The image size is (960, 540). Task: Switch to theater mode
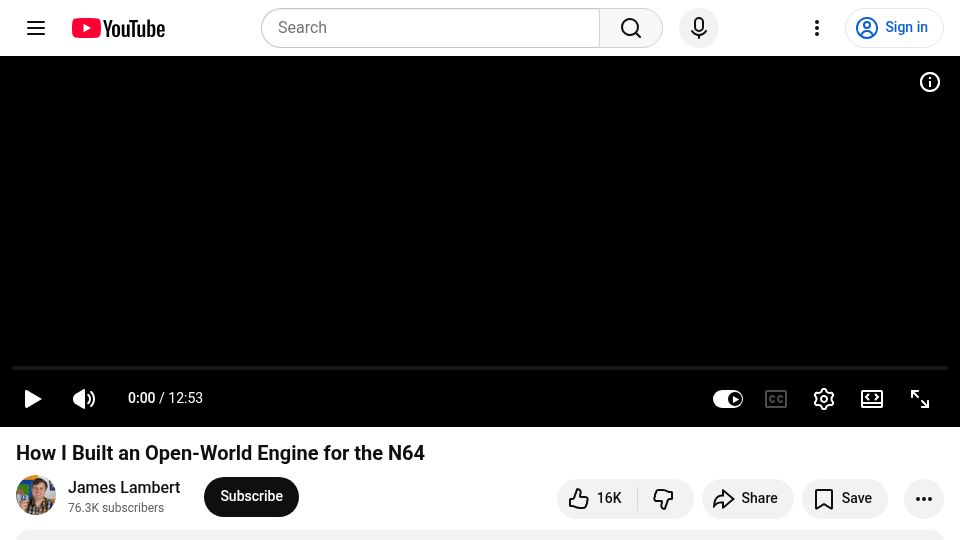(872, 399)
